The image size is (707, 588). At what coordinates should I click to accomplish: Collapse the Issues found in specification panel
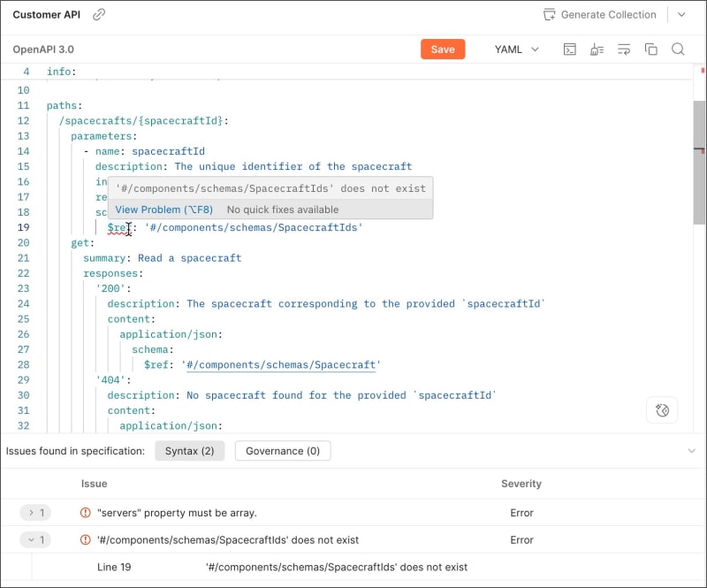tap(693, 451)
